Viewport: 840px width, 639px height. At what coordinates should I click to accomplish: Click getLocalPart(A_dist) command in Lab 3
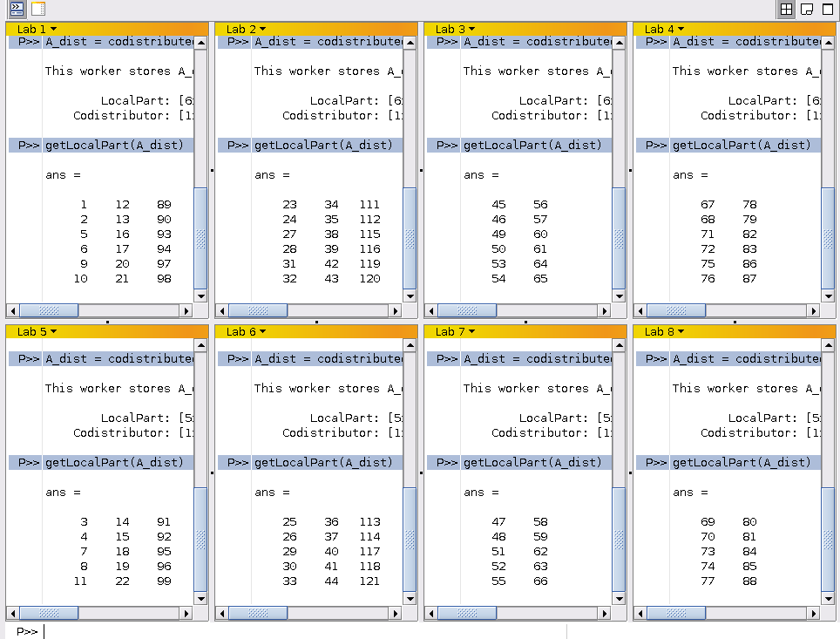tap(532, 145)
